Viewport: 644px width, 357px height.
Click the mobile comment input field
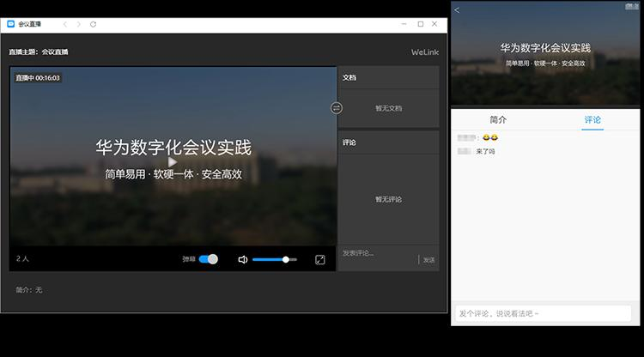pos(544,313)
